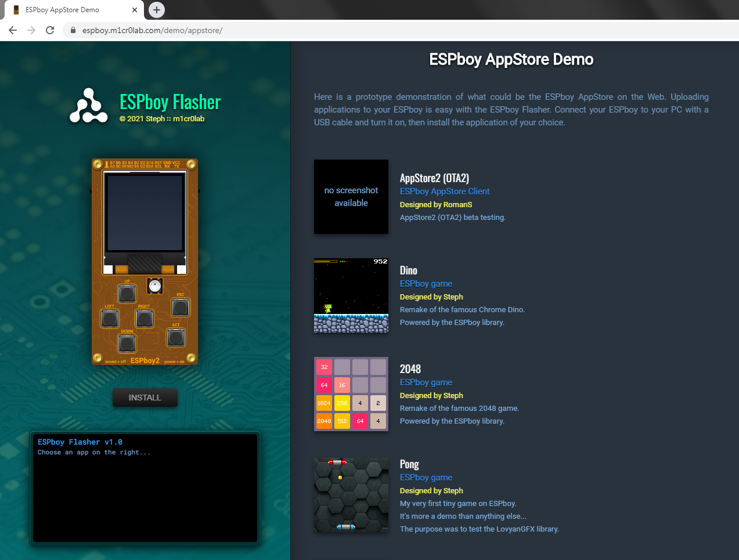
Task: Push the ACT button on ESPboy device
Action: pos(176,337)
